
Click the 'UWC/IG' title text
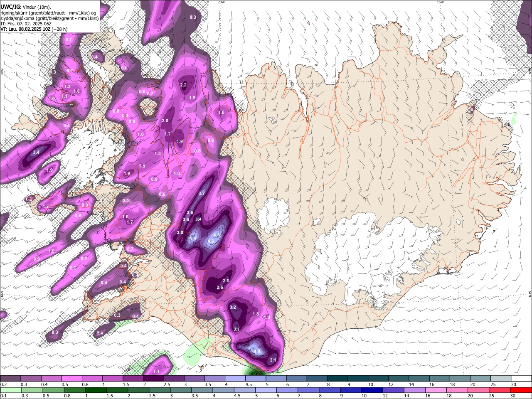pos(10,7)
